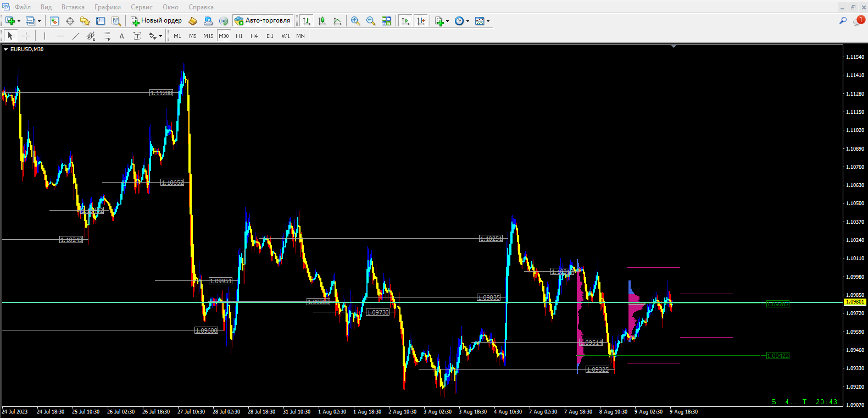868x419 pixels.
Task: Select the Fibonacci retracement tool
Action: click(x=107, y=36)
